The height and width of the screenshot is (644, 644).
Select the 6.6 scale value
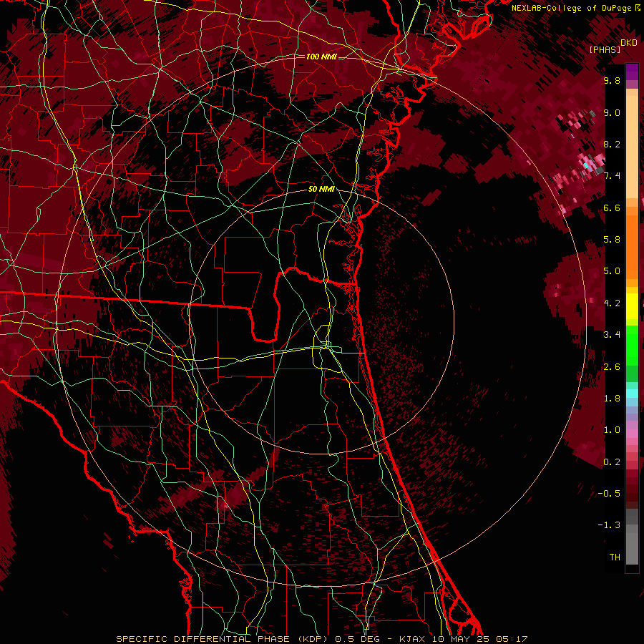pyautogui.click(x=612, y=208)
